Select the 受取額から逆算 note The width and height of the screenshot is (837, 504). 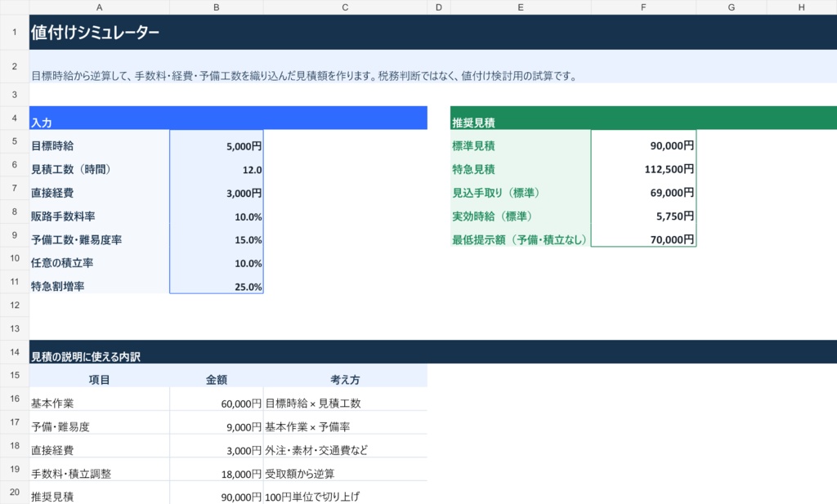(x=345, y=470)
